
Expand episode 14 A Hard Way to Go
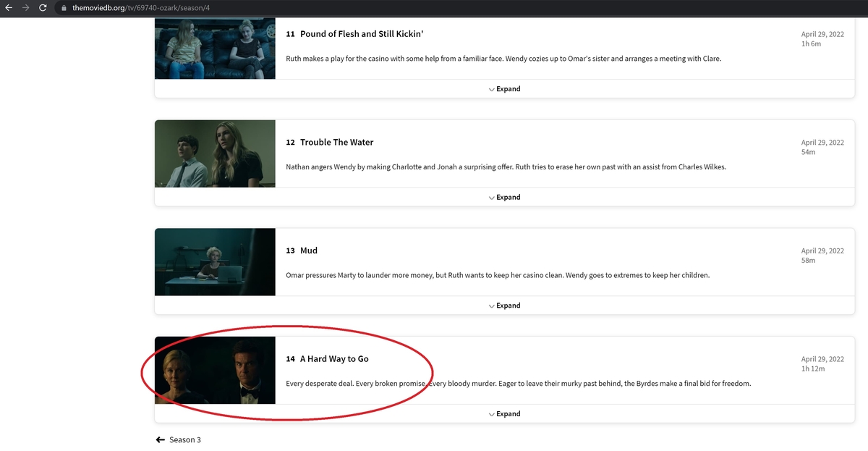[504, 414]
